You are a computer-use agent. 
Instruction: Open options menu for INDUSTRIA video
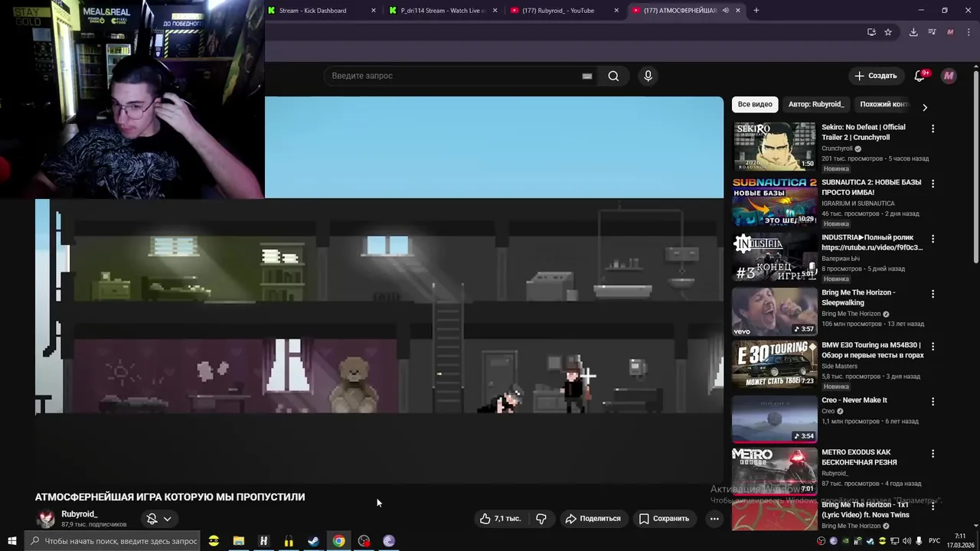933,239
